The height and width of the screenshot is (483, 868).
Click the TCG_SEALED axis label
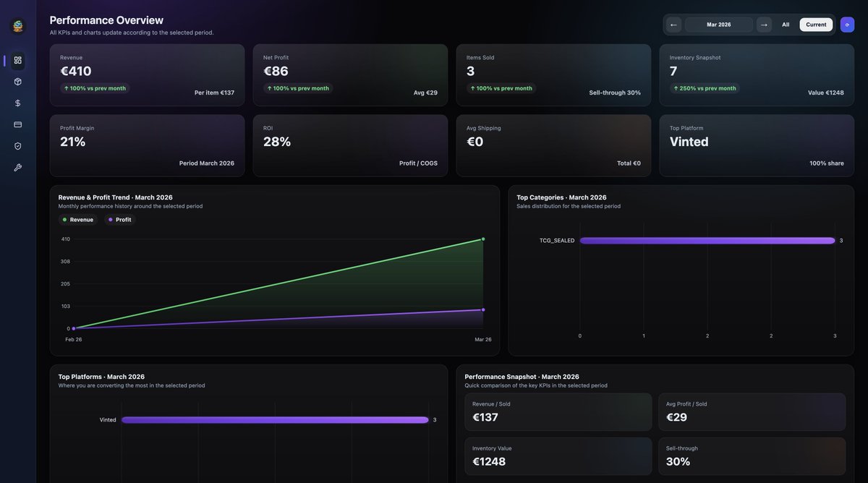(557, 241)
